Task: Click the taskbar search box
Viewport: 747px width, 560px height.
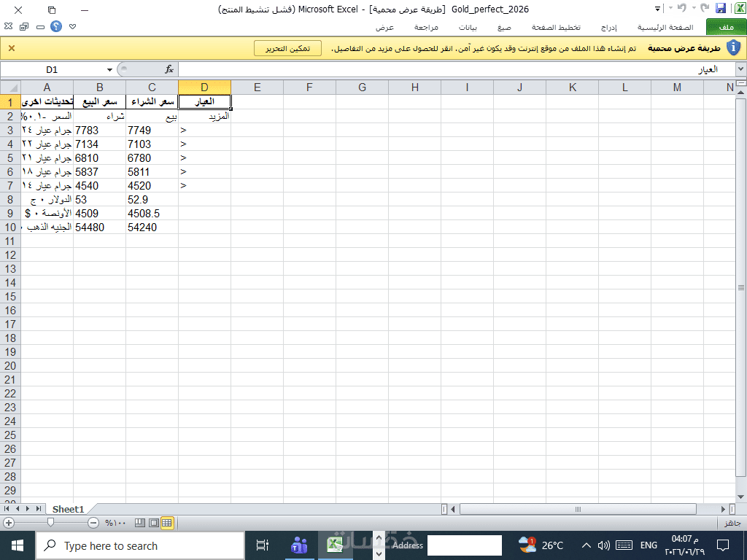Action: 140,545
